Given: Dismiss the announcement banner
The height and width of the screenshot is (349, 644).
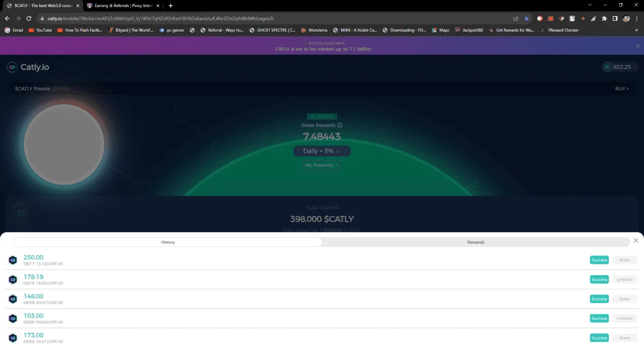Looking at the screenshot, I should 638,46.
